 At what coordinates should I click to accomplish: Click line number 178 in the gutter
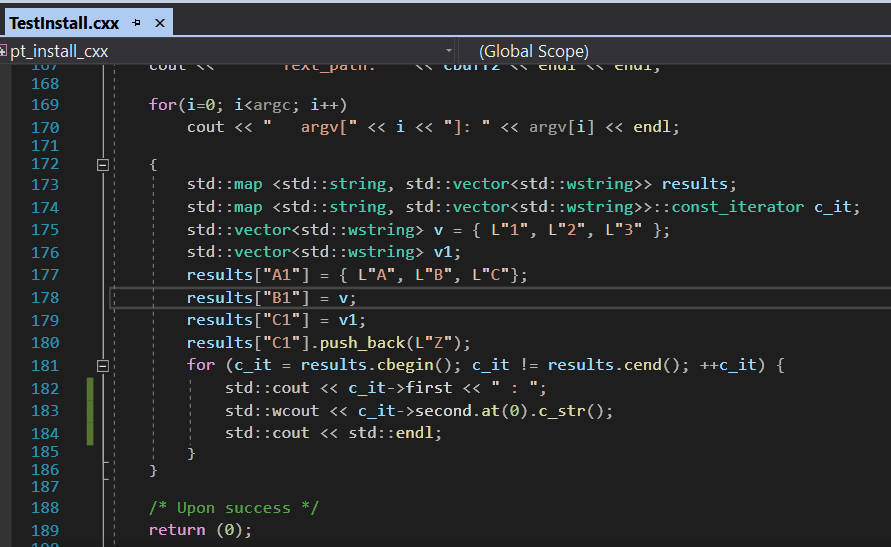[x=45, y=298]
